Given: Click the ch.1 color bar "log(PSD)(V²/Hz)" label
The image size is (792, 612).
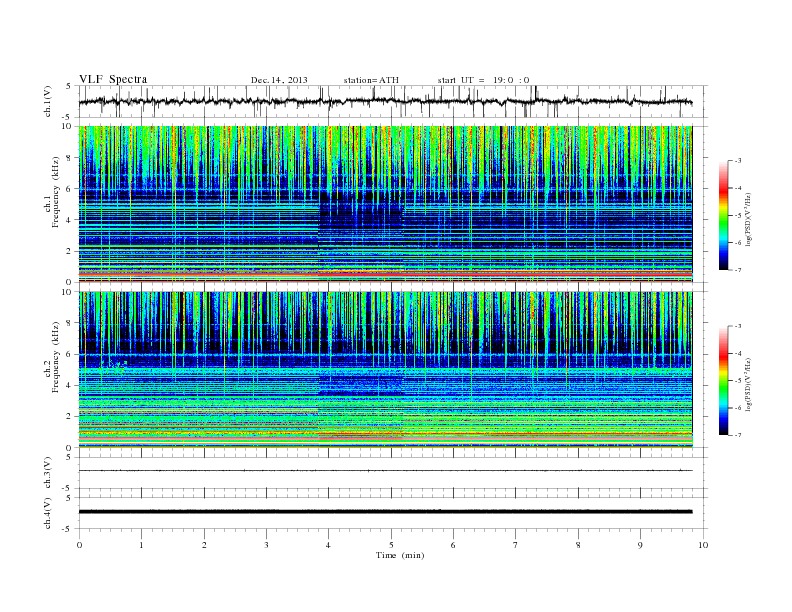Looking at the screenshot, I should 748,219.
